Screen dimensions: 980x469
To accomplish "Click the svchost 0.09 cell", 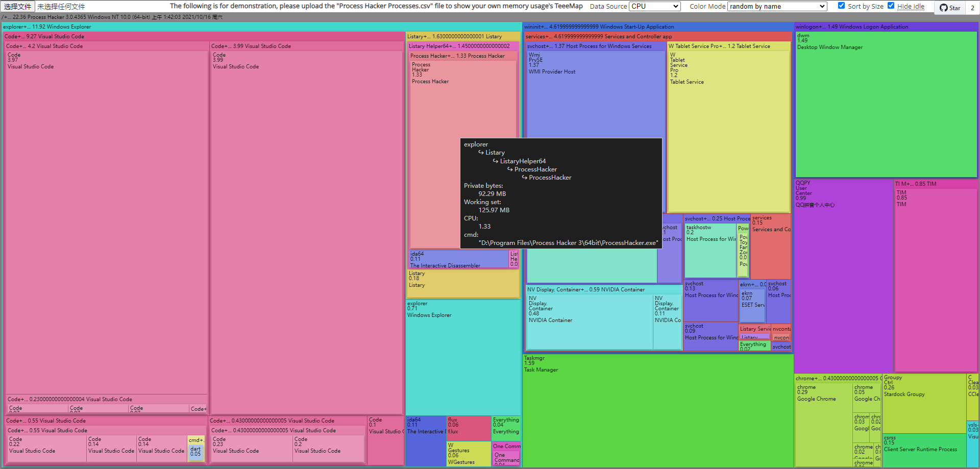I will coord(710,336).
